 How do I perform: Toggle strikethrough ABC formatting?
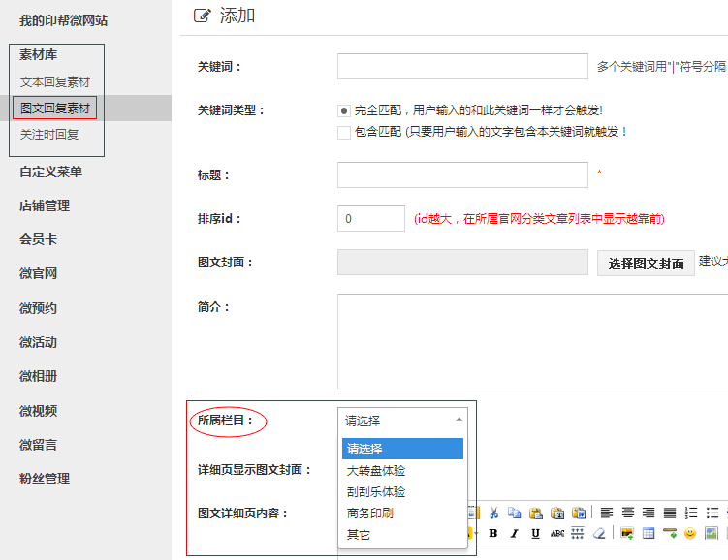(556, 533)
